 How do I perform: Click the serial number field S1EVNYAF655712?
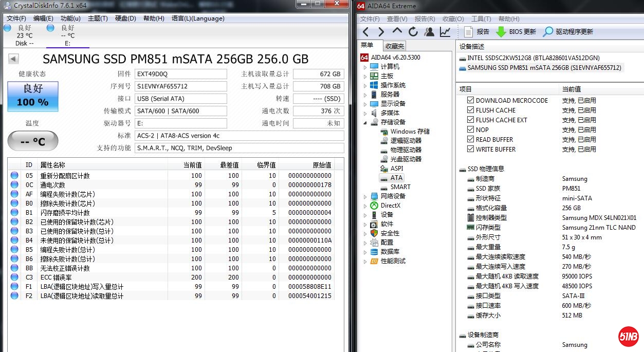tap(180, 86)
